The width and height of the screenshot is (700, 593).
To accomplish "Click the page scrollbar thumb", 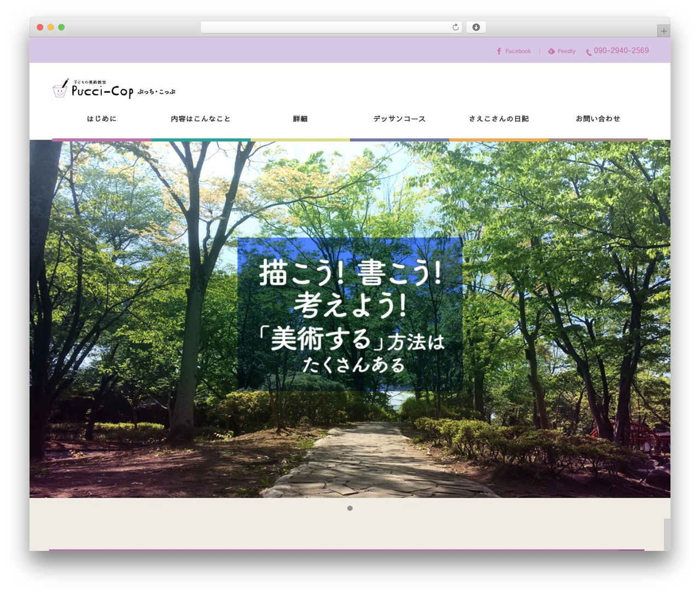I will click(667, 534).
